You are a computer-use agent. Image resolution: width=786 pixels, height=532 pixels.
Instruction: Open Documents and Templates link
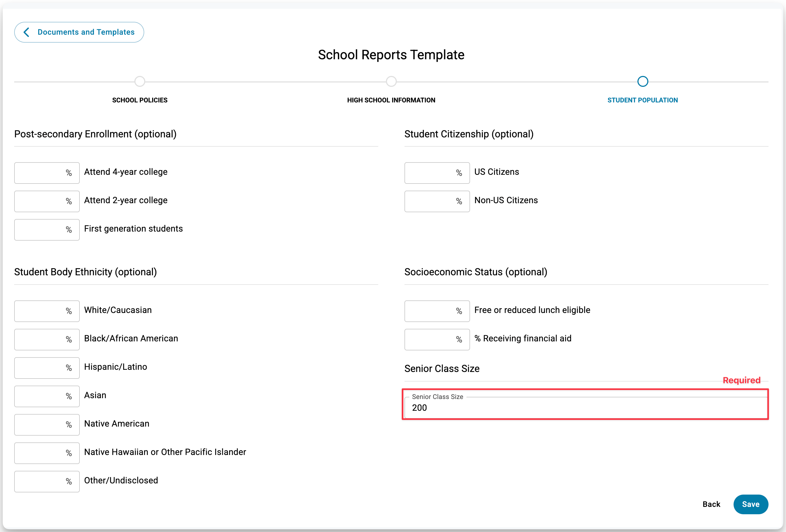pos(86,32)
